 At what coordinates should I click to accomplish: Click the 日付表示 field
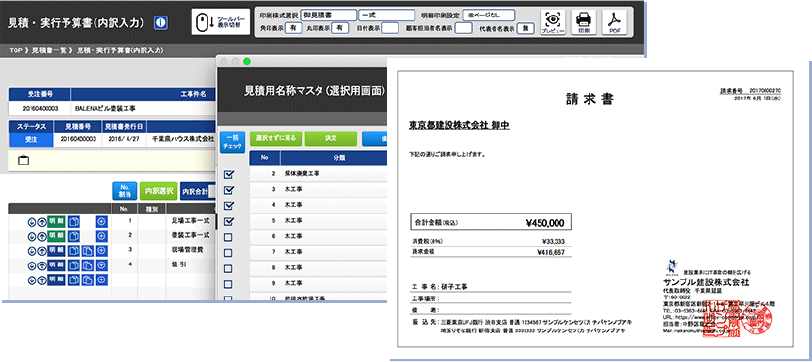click(390, 29)
